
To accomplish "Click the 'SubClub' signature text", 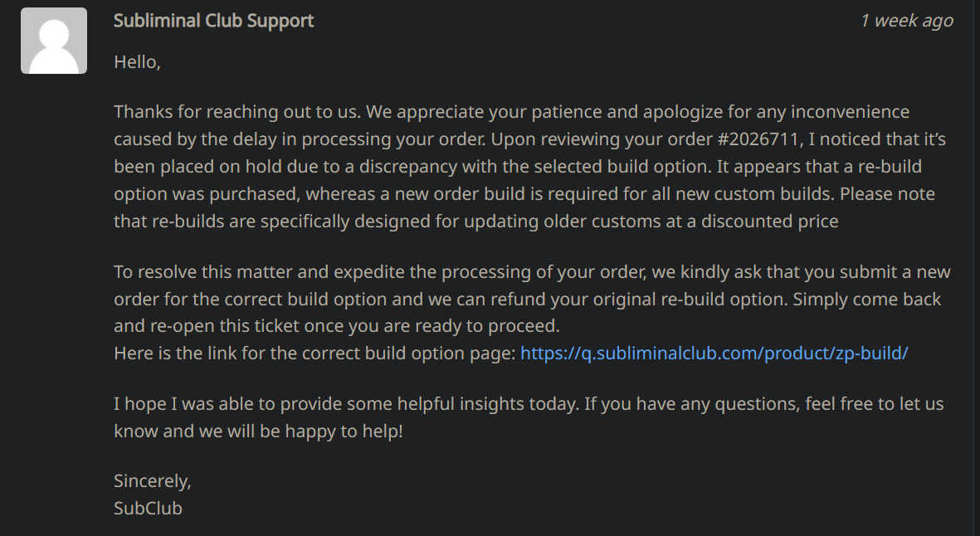I will coord(149,508).
